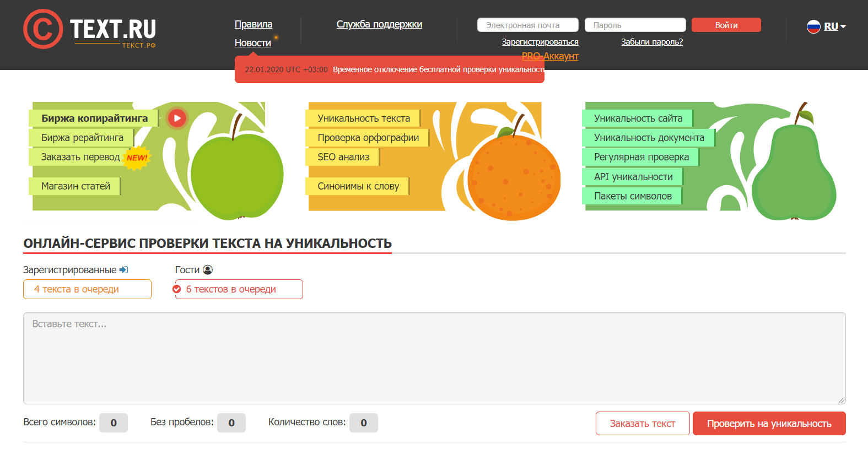Screen dimensions: 868x449
Task: Click the Russian flag language icon
Action: tap(813, 26)
